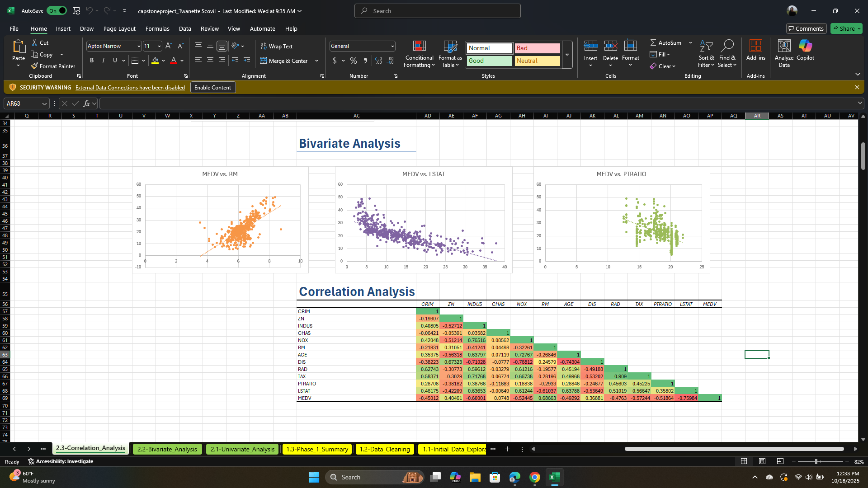Click the Wrap Text option

(277, 46)
